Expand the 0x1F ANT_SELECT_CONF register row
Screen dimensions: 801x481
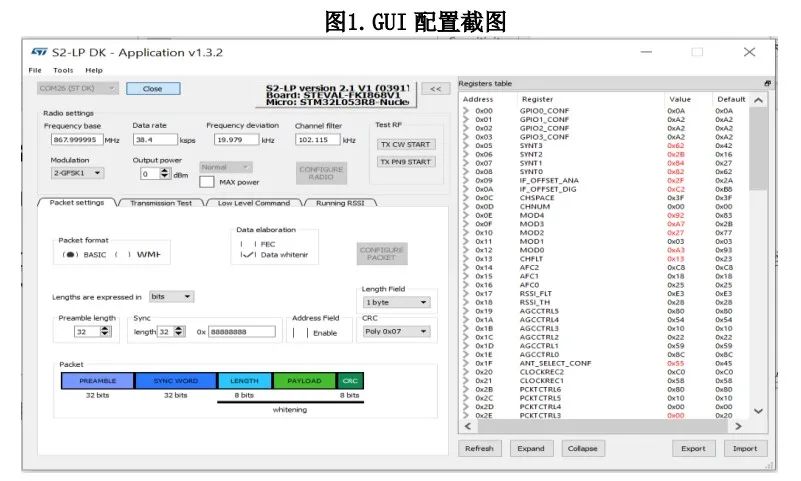point(466,363)
